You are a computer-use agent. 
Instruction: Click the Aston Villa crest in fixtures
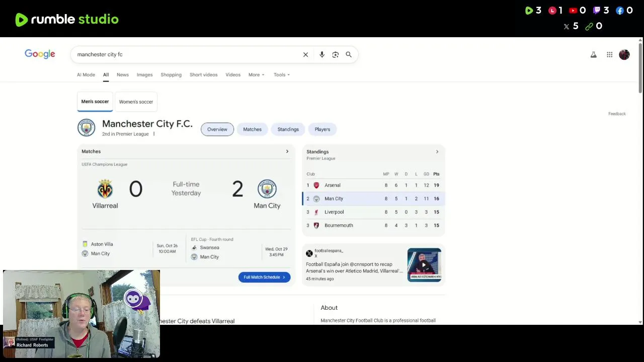[x=85, y=244]
